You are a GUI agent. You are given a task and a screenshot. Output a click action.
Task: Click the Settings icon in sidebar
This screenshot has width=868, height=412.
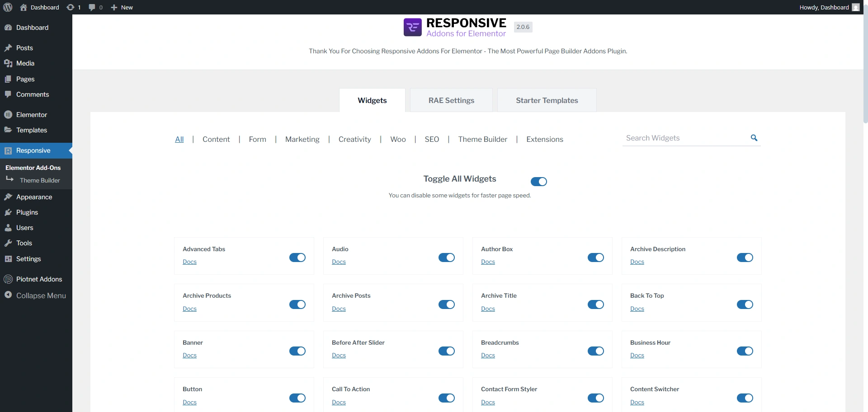click(x=8, y=259)
